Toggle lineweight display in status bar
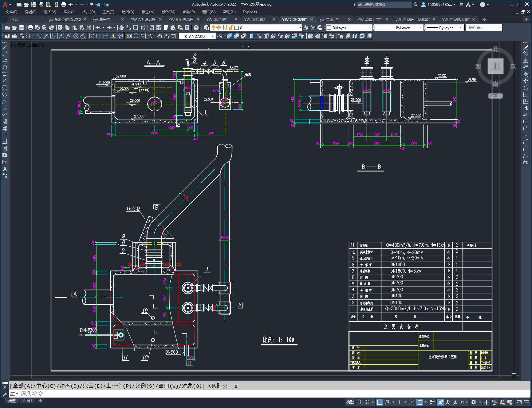This screenshot has width=532, height=408. tap(432, 402)
